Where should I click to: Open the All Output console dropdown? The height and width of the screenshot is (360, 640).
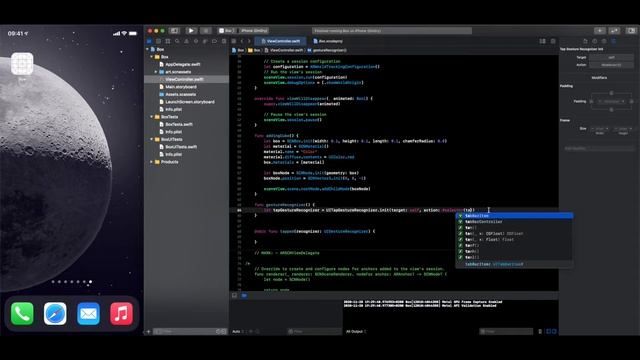click(356, 331)
